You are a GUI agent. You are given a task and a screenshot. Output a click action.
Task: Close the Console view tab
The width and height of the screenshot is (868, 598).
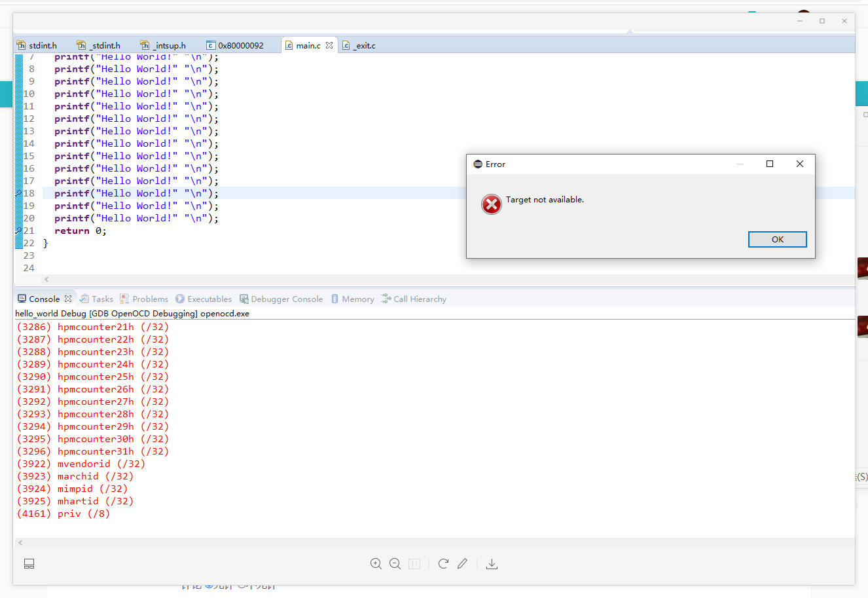68,299
